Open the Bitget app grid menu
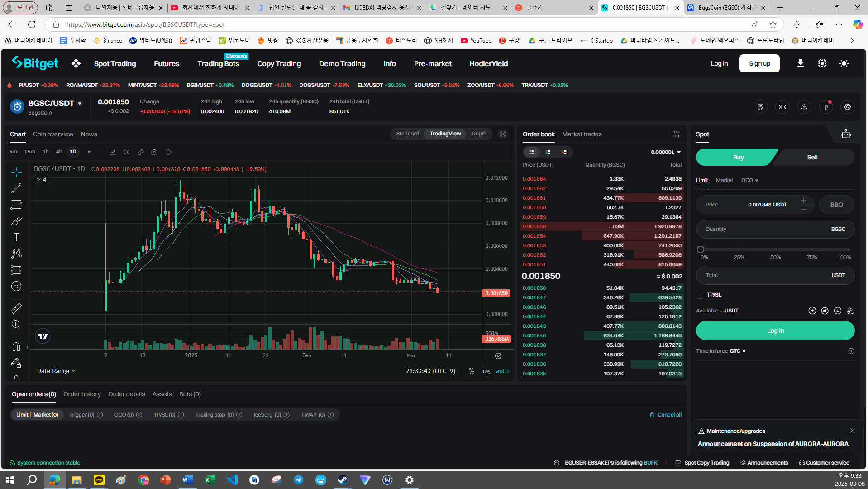 [x=76, y=63]
